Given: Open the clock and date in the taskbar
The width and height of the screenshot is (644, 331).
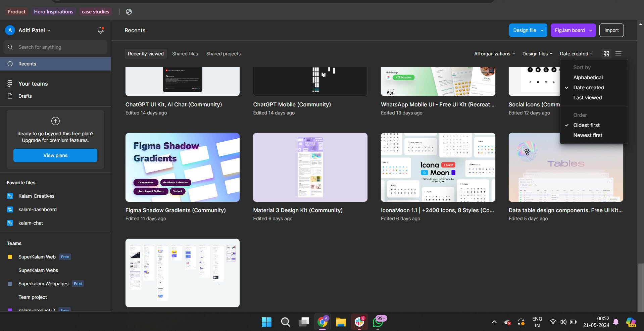Looking at the screenshot, I should point(596,322).
